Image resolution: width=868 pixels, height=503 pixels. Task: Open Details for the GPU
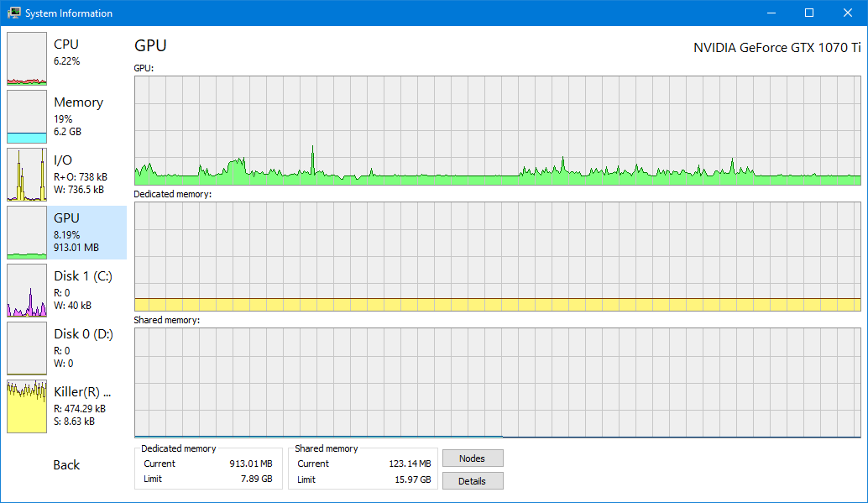coord(473,480)
